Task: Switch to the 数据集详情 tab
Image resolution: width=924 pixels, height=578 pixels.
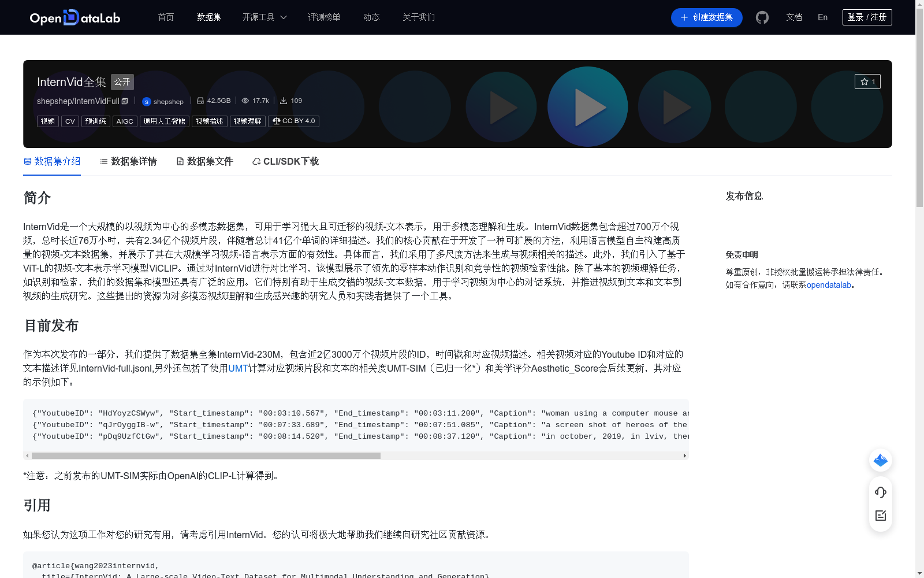Action: [x=128, y=161]
